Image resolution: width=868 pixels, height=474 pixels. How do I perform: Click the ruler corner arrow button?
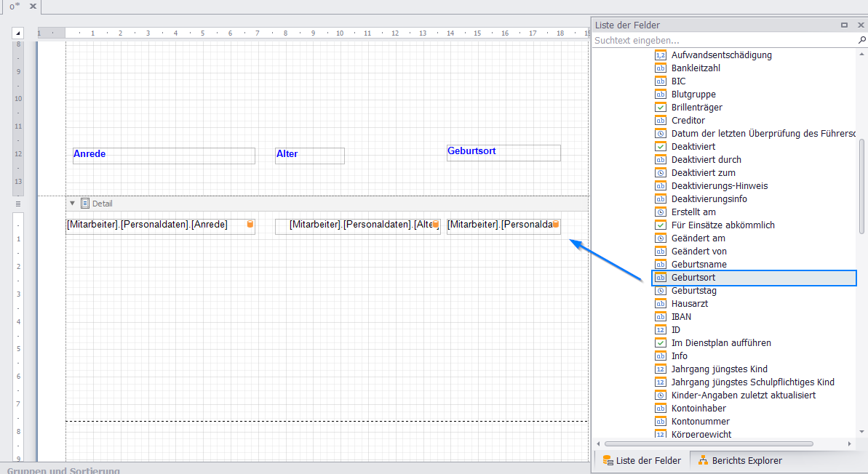18,33
